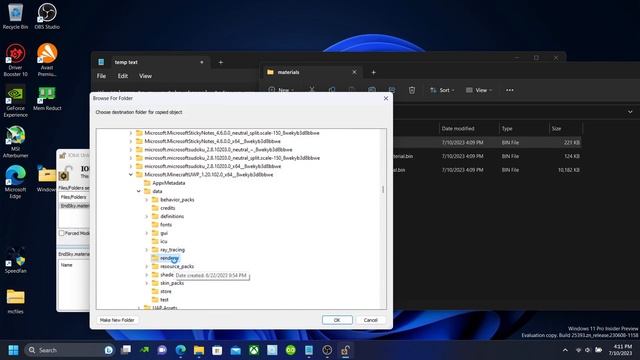
Task: Open GeForce Experience desktop icon
Action: [16, 101]
